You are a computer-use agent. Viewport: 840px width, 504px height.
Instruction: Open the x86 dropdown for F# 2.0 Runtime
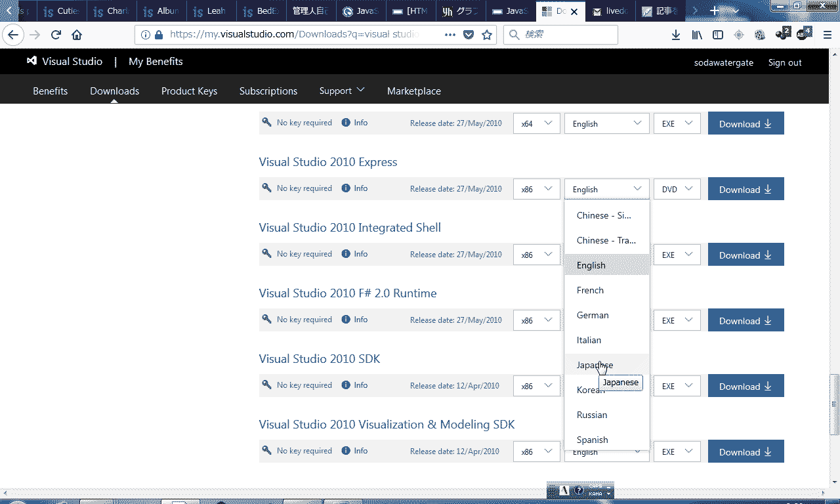[x=536, y=320]
